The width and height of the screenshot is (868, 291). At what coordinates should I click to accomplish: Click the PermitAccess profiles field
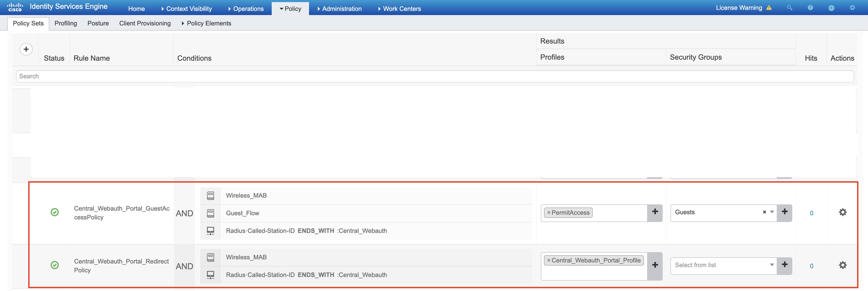(594, 213)
